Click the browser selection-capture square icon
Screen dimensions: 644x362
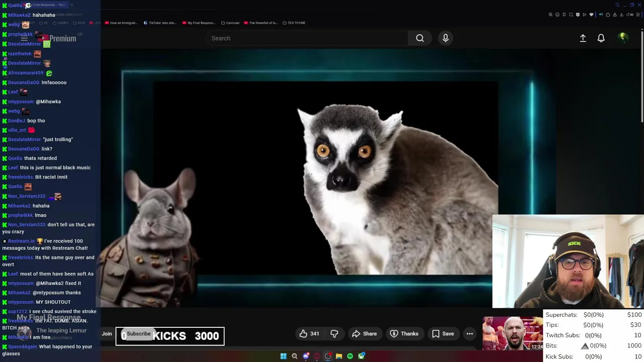[571, 15]
